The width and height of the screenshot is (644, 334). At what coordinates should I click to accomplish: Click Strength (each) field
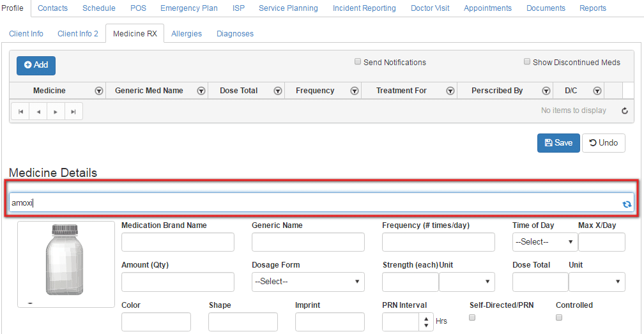(x=410, y=282)
